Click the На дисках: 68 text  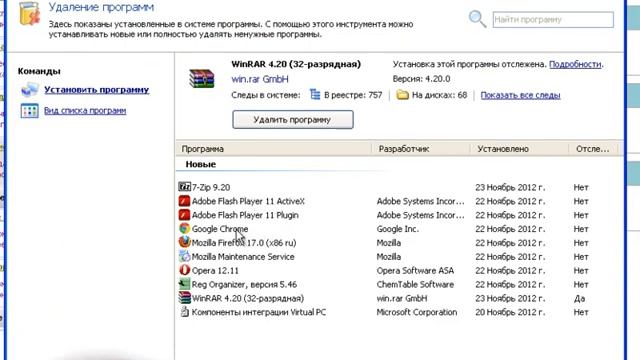click(439, 95)
